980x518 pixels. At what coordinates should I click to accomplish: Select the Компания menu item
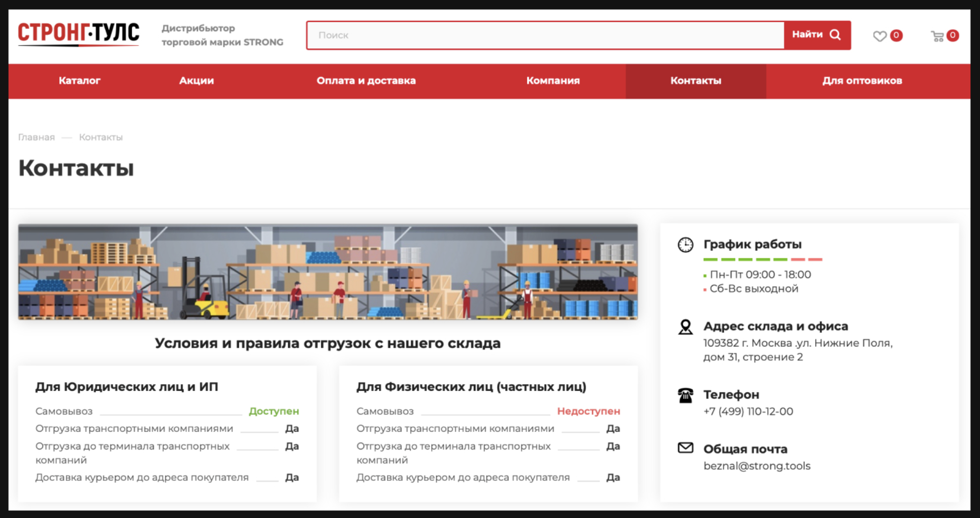tap(553, 81)
